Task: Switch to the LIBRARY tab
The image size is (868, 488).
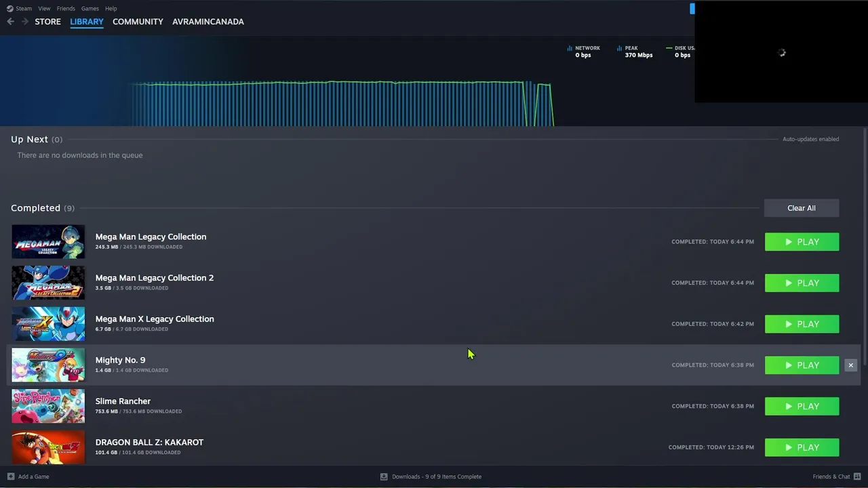Action: pos(87,22)
